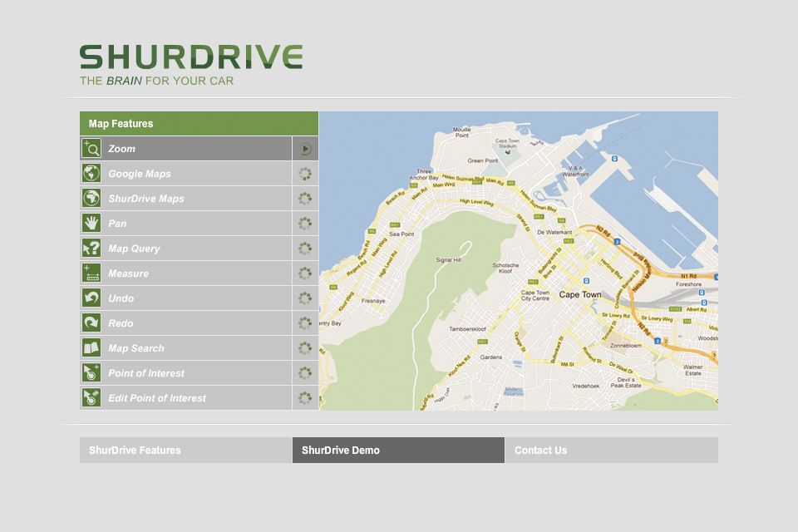The height and width of the screenshot is (532, 798).
Task: Click the Three Anchor Bay map label
Action: (424, 175)
